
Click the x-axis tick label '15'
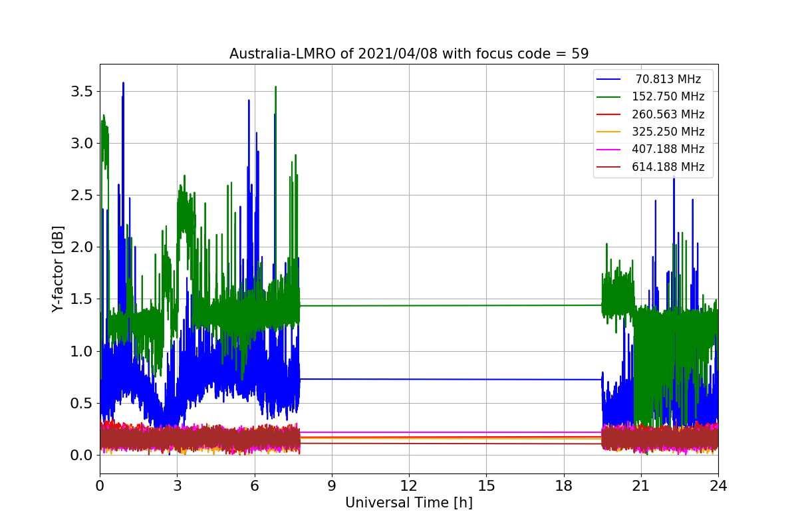tap(486, 485)
